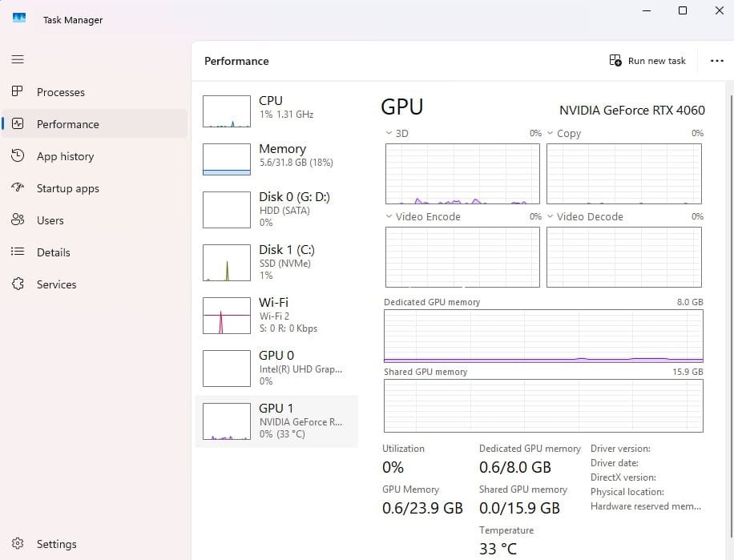Open Settings via the gear icon
Viewport: 734px width, 560px height.
tap(18, 544)
